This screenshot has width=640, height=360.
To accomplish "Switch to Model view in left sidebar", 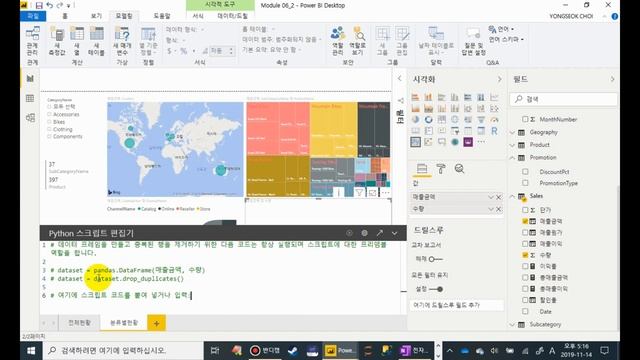I will click(30, 118).
